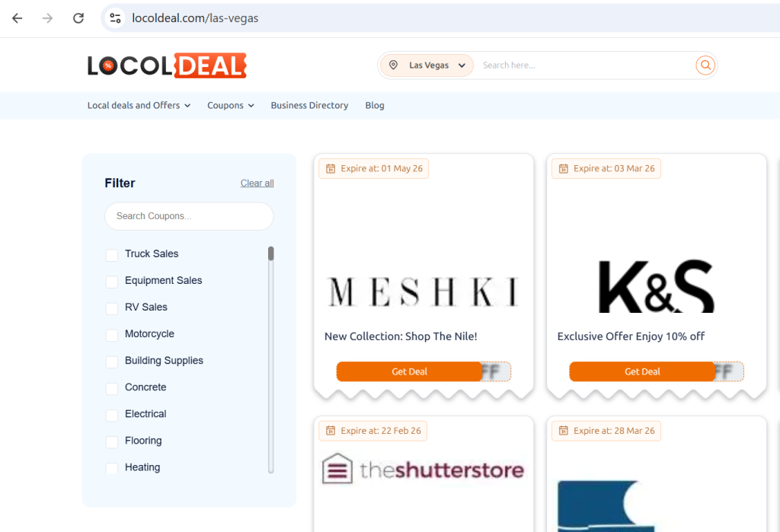The width and height of the screenshot is (780, 532).
Task: Click the orange search magnifier icon
Action: click(705, 65)
